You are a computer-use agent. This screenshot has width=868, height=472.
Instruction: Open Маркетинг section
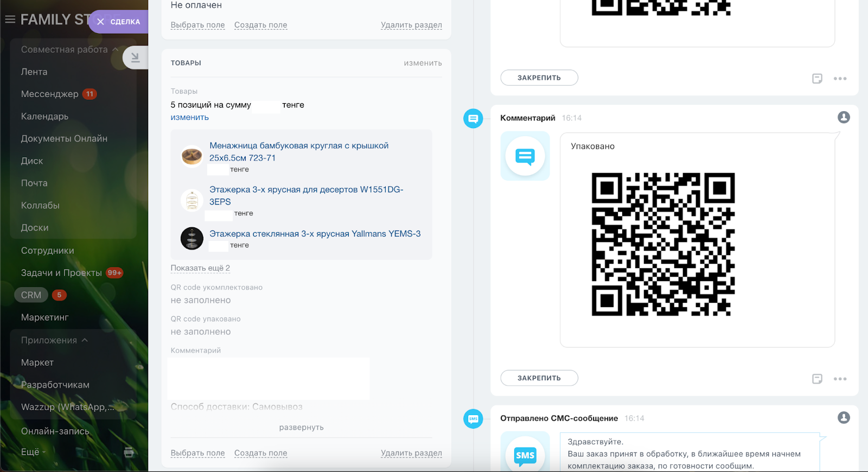(44, 317)
